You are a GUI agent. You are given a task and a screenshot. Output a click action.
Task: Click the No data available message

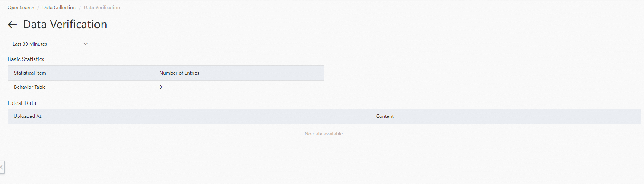point(324,134)
